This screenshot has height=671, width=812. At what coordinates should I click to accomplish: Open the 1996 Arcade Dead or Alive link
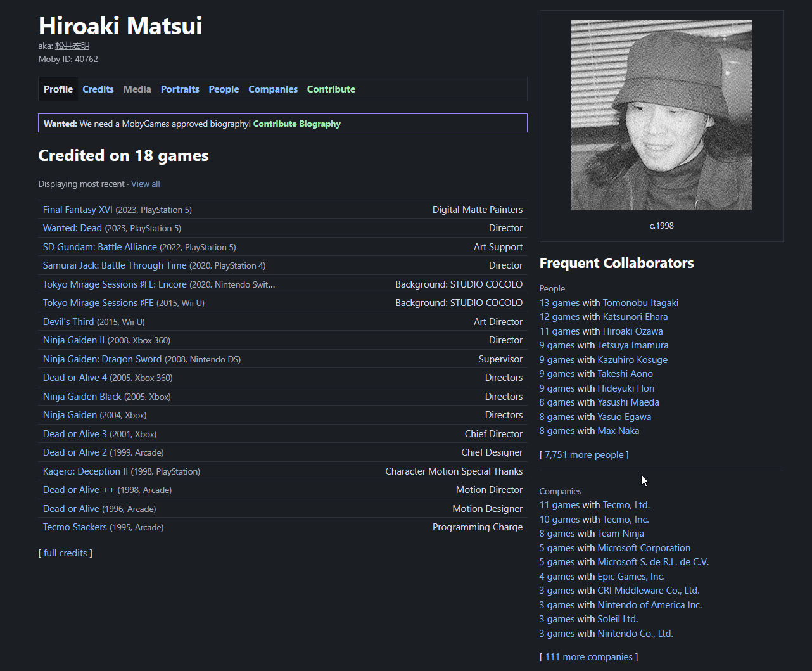click(71, 509)
